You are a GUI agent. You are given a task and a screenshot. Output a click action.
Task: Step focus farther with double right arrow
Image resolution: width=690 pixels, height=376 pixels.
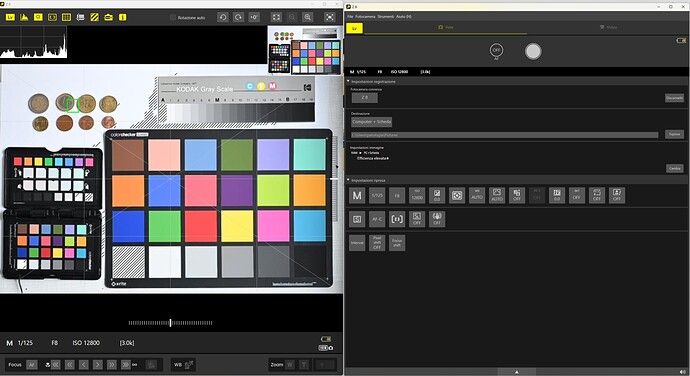click(112, 365)
